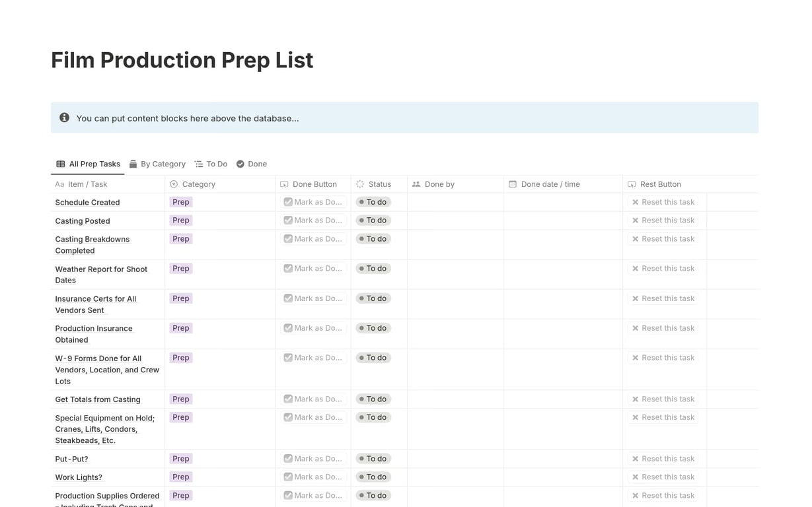Click the Done by cell for Casting Posted
The height and width of the screenshot is (507, 812).
pyautogui.click(x=455, y=220)
